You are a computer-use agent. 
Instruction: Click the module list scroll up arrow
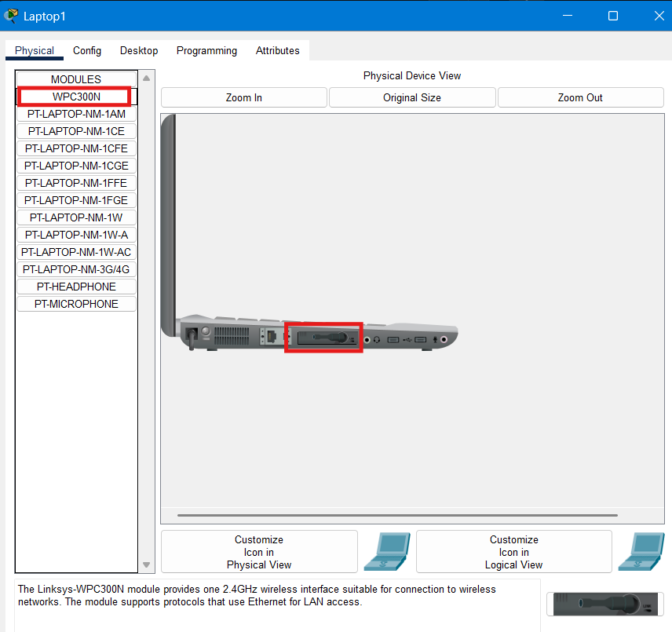click(147, 79)
